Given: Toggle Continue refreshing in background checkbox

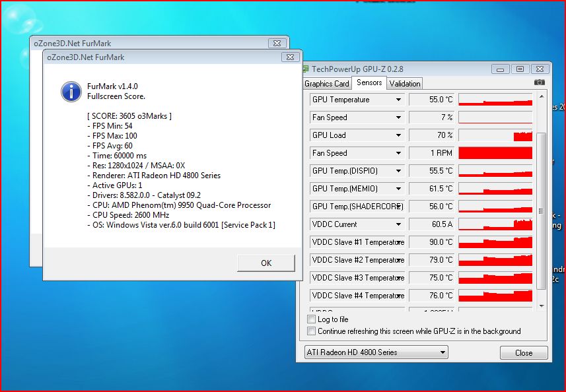Looking at the screenshot, I should point(311,331).
